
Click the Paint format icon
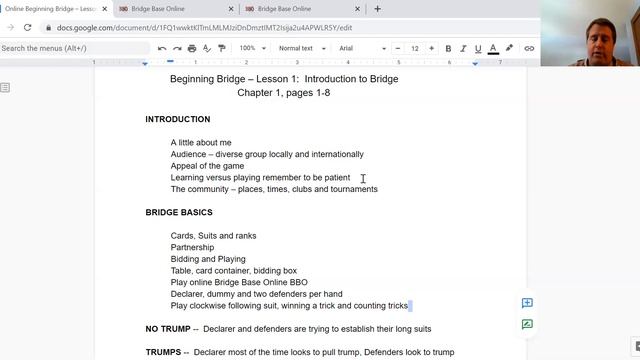point(222,49)
